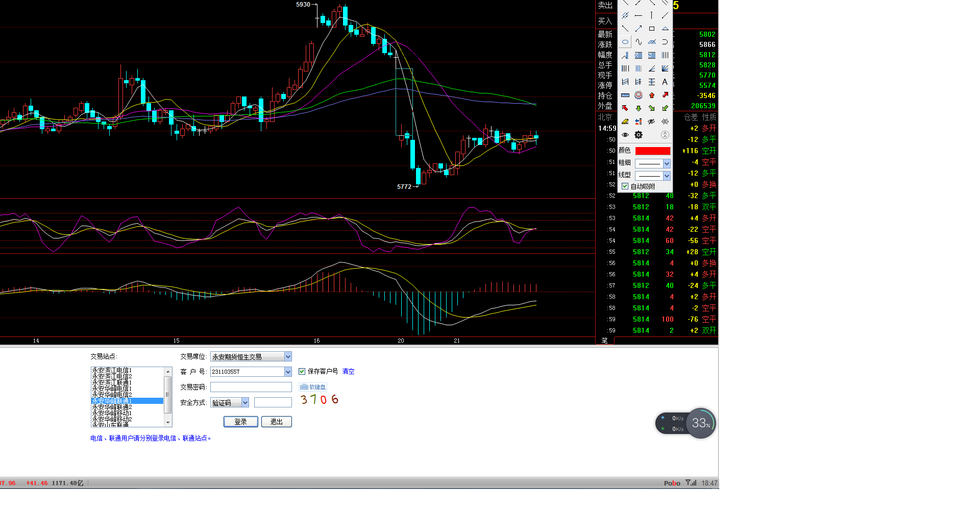Select the ellipse drawing tool

point(625,42)
